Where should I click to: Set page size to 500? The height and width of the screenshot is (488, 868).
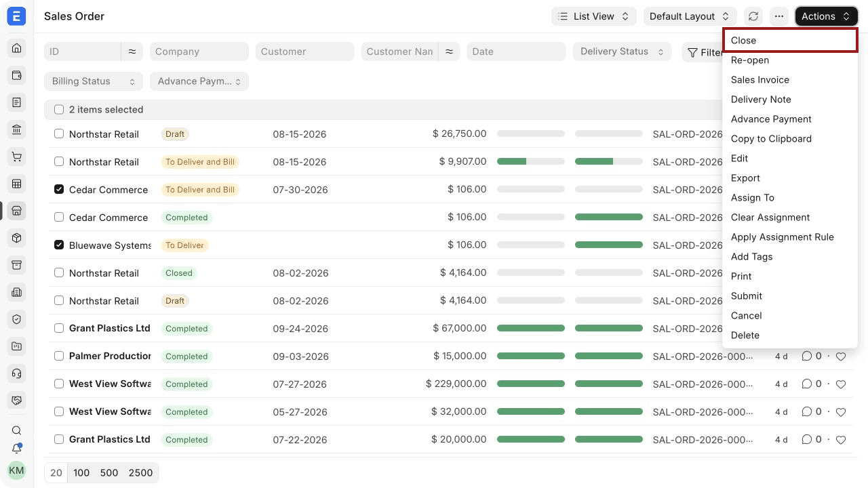[x=109, y=473]
